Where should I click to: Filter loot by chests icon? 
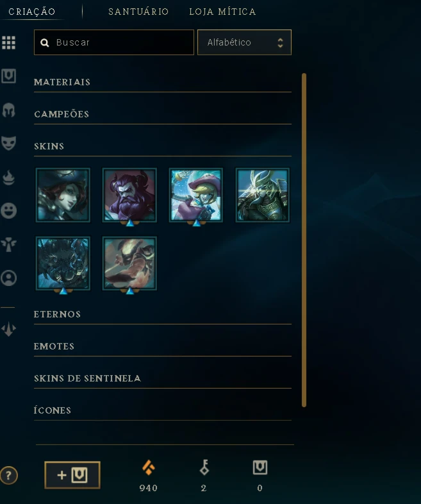pyautogui.click(x=9, y=76)
